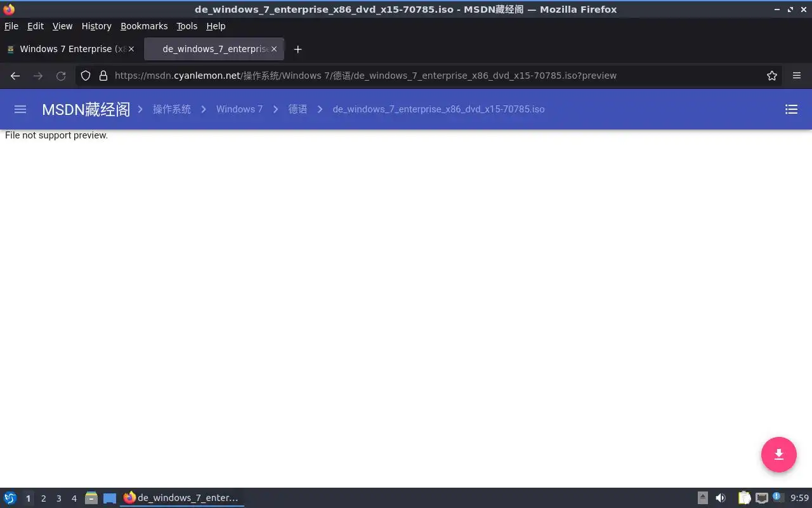Close the Windows 7 Enterprise tab
Screen dimensions: 812x508
[x=131, y=49]
